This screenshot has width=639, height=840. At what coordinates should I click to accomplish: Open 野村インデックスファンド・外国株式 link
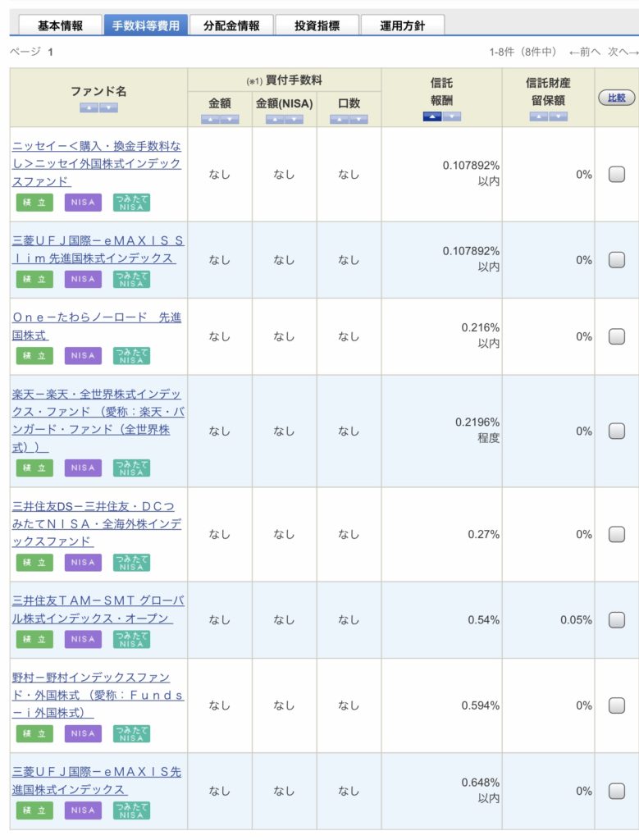98,695
